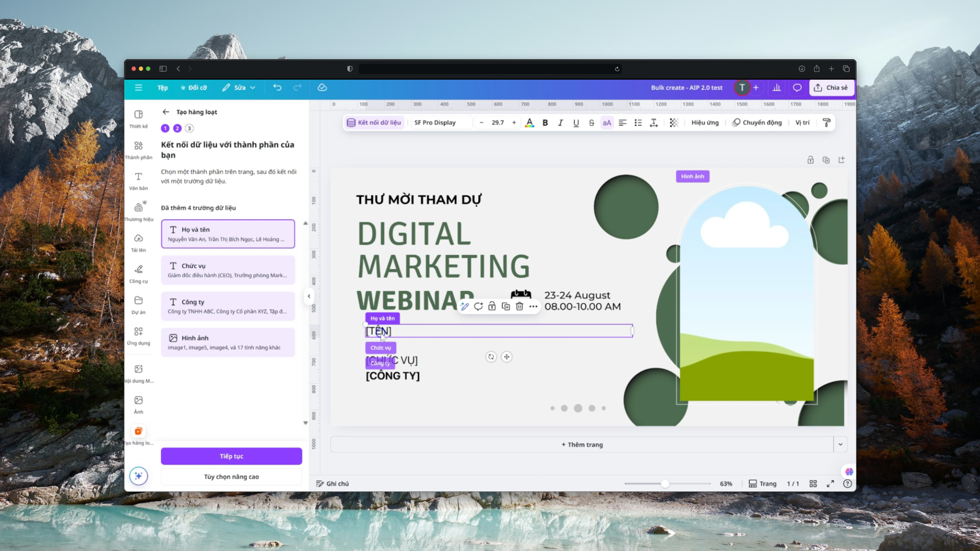
Task: Click the zoom level slider handle
Action: (665, 484)
